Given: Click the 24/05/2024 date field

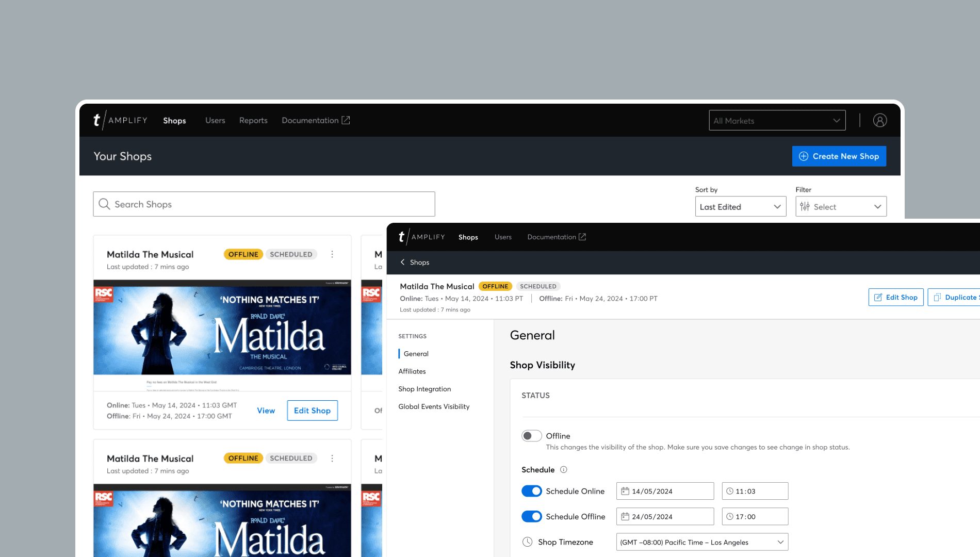Looking at the screenshot, I should [x=665, y=516].
